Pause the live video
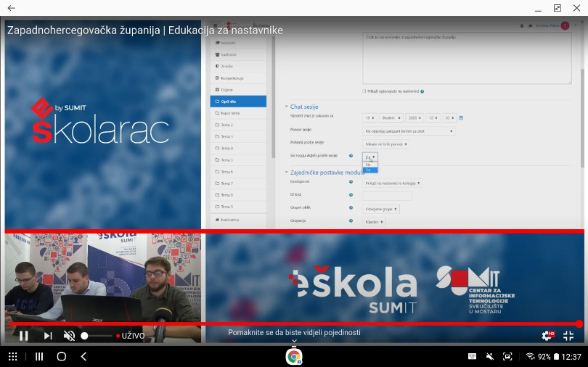 [x=24, y=336]
